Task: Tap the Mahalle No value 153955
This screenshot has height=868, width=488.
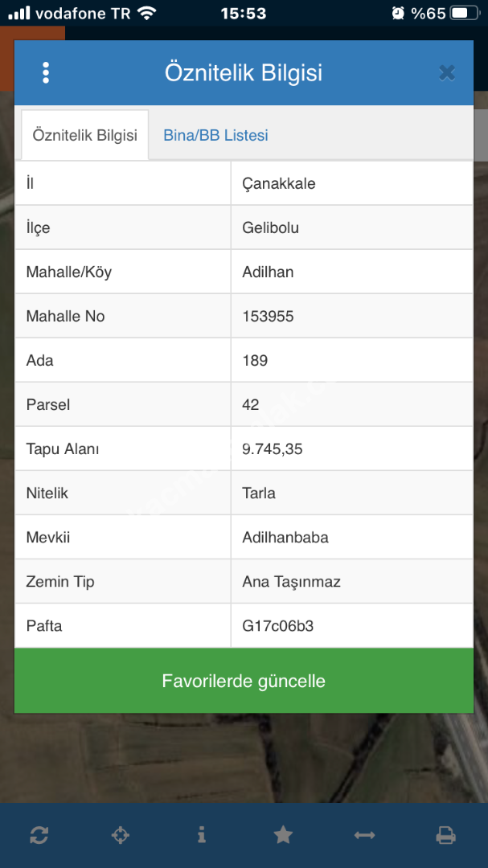Action: tap(268, 317)
